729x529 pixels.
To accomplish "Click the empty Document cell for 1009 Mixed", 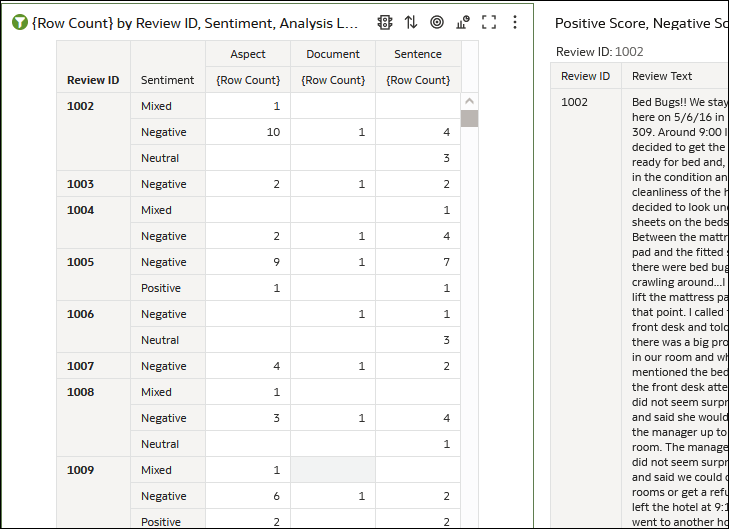I will pyautogui.click(x=333, y=470).
